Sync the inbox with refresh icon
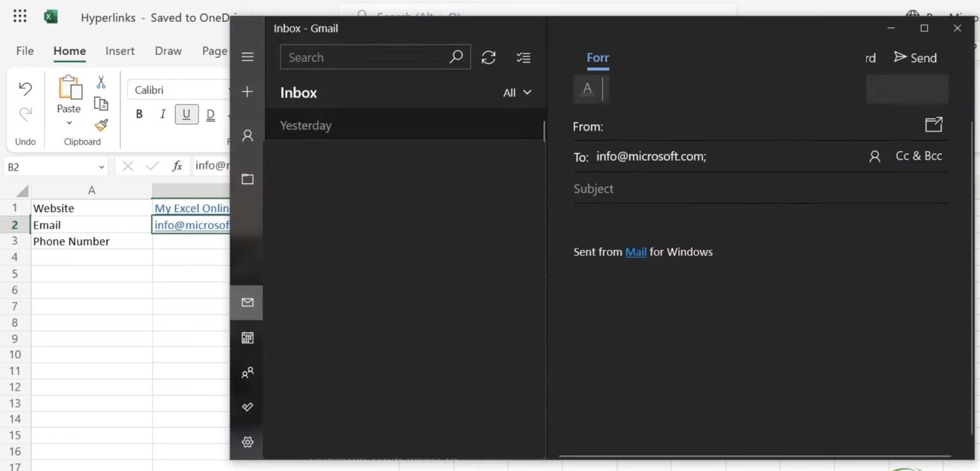This screenshot has height=471, width=980. [x=489, y=57]
